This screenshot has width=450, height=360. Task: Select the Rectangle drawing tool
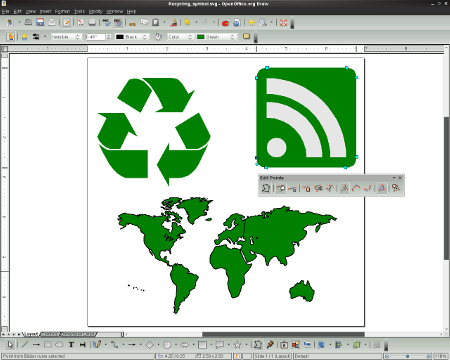tap(48, 345)
